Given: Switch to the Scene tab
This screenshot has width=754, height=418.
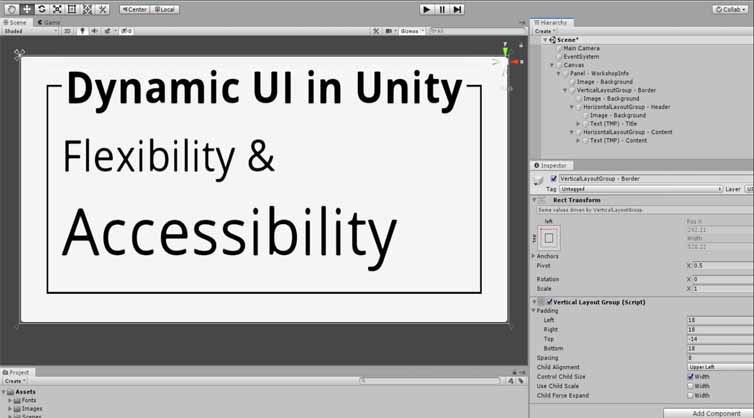Looking at the screenshot, I should 16,22.
